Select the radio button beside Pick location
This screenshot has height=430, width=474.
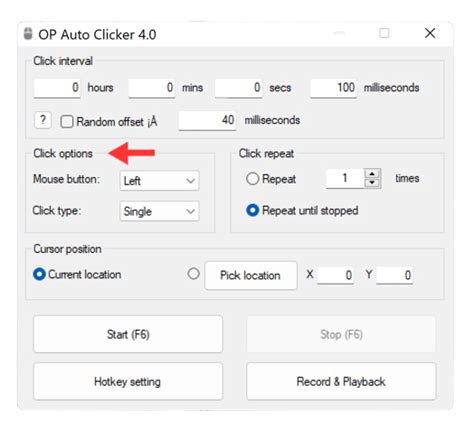coord(193,274)
